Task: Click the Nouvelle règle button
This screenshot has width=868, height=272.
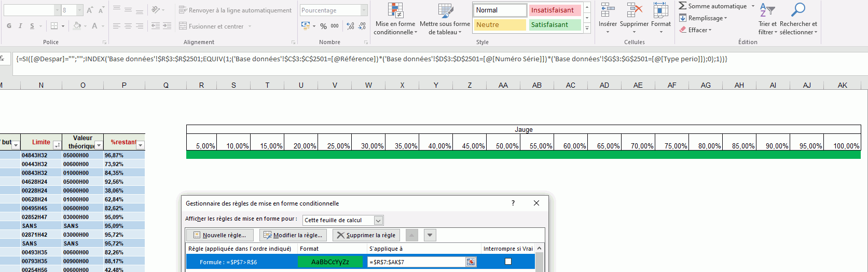Action: (219, 235)
